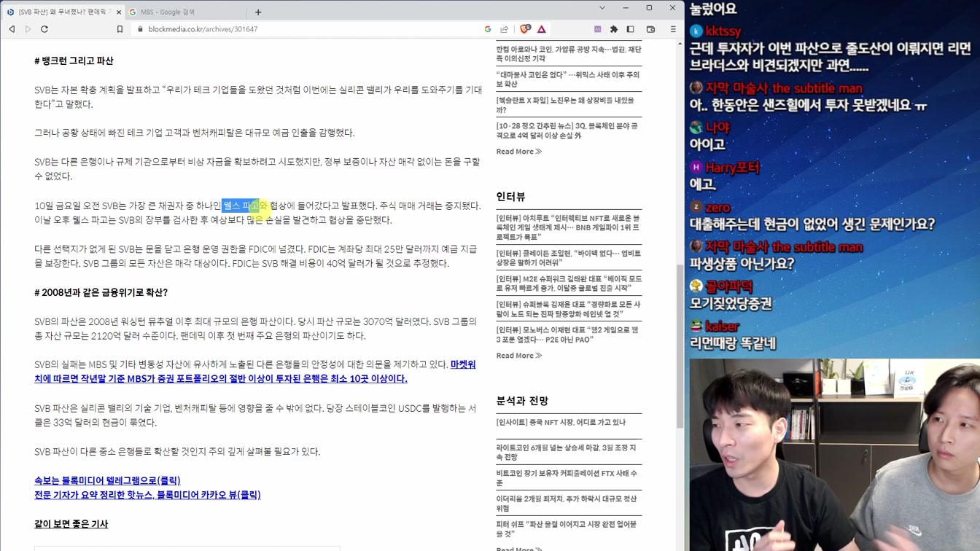Image resolution: width=980 pixels, height=551 pixels.
Task: Click Read More above 인터뷰 section
Action: (x=518, y=152)
